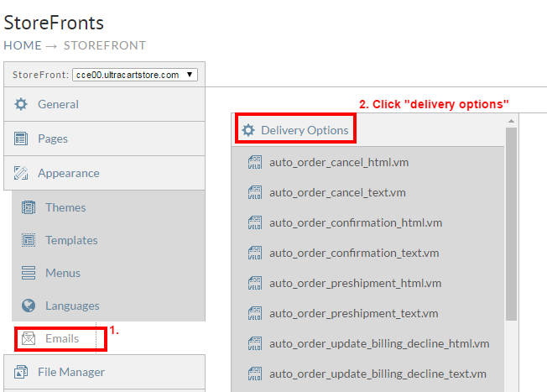The height and width of the screenshot is (392, 547).
Task: Open the auto_order_cancel_html.vm template
Action: (339, 162)
